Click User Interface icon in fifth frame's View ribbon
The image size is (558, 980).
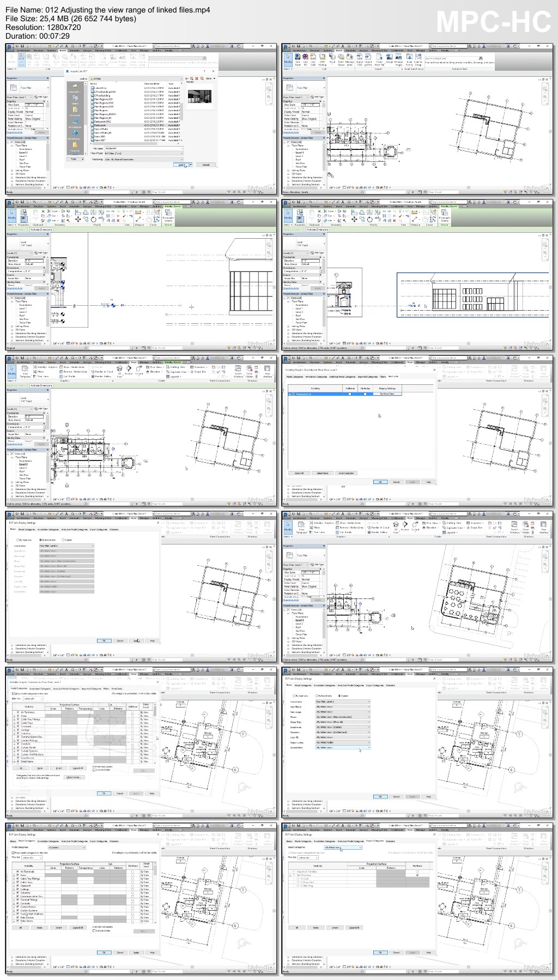[268, 371]
